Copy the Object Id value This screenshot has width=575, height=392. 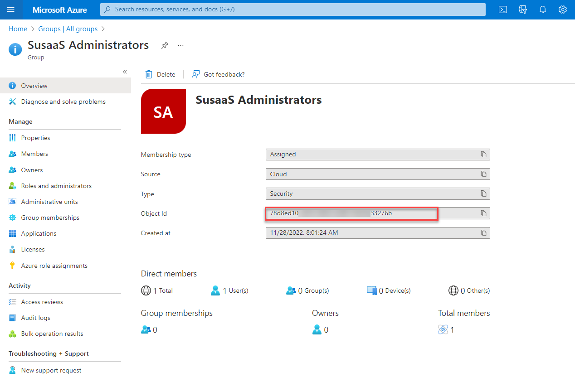[x=483, y=213]
